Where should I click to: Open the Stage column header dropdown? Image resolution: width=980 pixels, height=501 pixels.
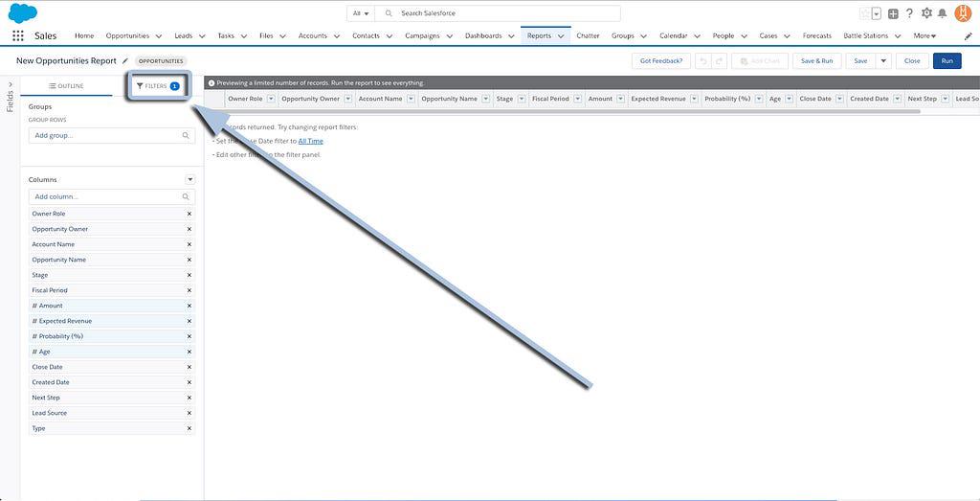pyautogui.click(x=523, y=99)
